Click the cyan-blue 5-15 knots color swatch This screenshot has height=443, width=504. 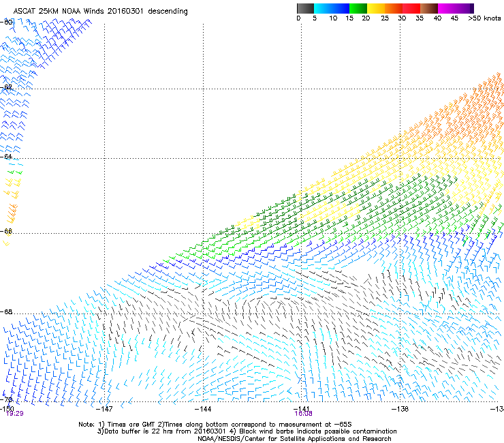click(x=332, y=8)
